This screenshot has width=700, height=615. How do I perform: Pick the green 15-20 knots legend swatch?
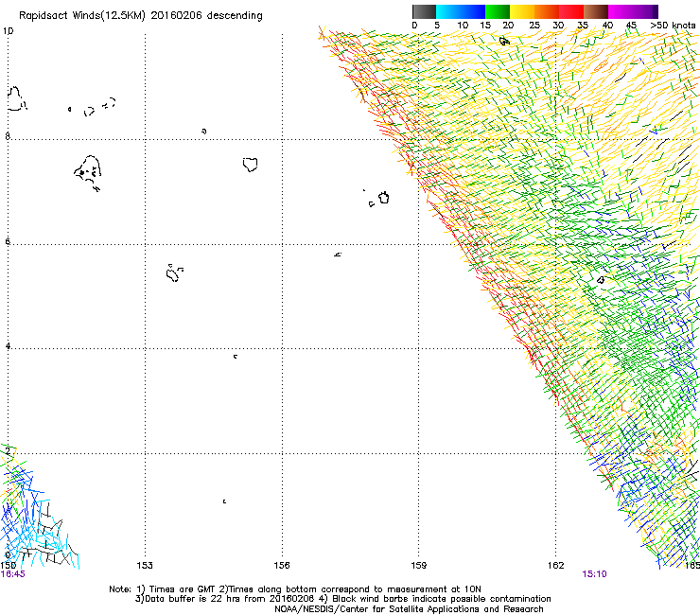pos(498,11)
